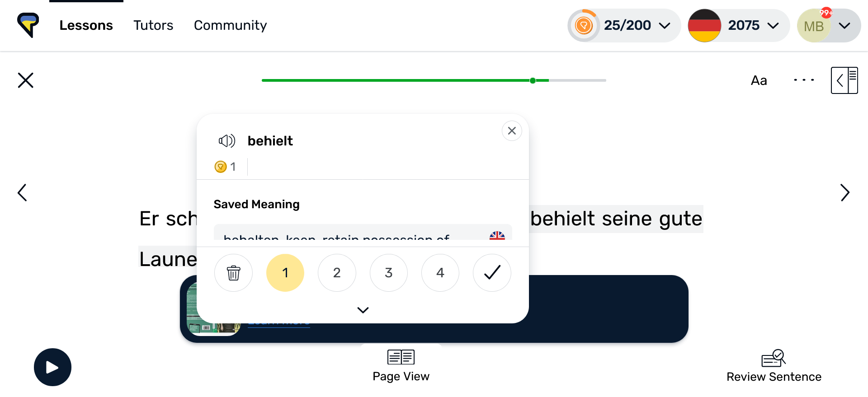Go to the Tutors tab

point(153,25)
